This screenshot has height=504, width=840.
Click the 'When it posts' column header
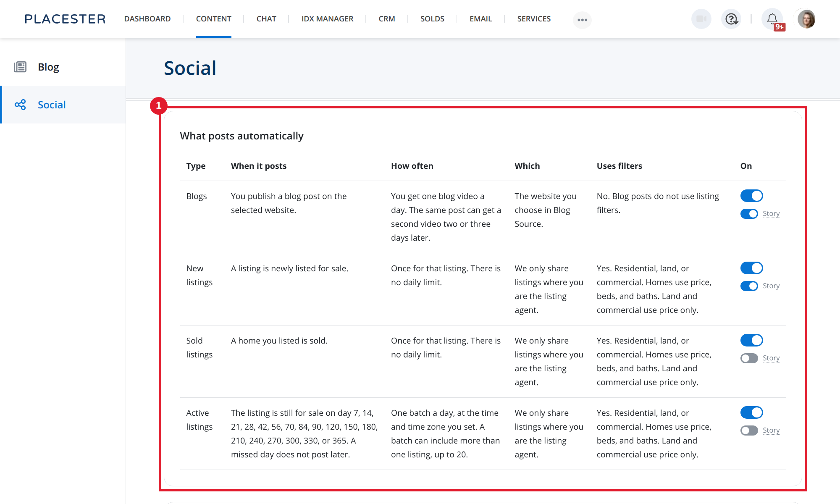tap(259, 166)
